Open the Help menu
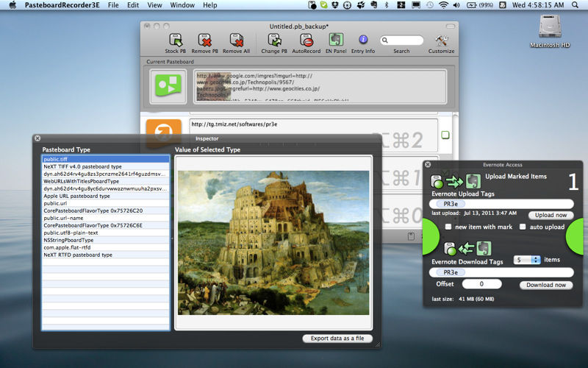Screen dimensions: 588x368 tap(210, 5)
